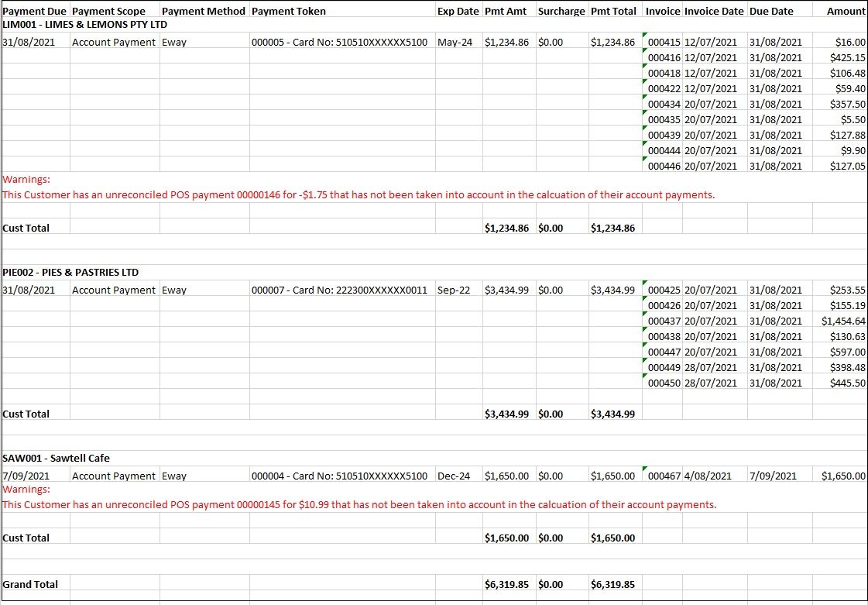
Task: Select the Payment Due column header
Action: (35, 11)
